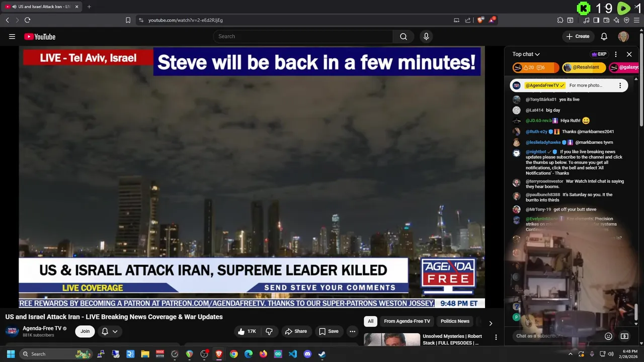Open the @galaxy pink Super Chat ticker
The height and width of the screenshot is (362, 644).
(624, 67)
